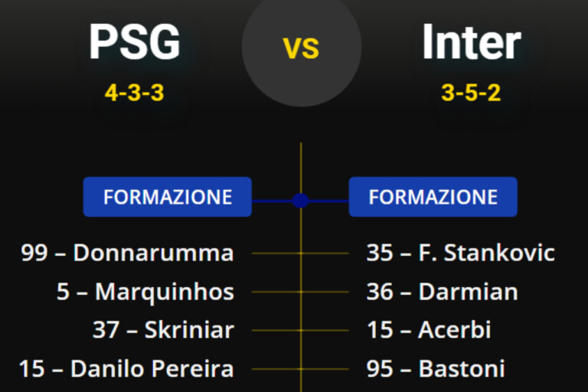Select player 36 – Darmian
Screen dimensions: 588x392
point(442,292)
